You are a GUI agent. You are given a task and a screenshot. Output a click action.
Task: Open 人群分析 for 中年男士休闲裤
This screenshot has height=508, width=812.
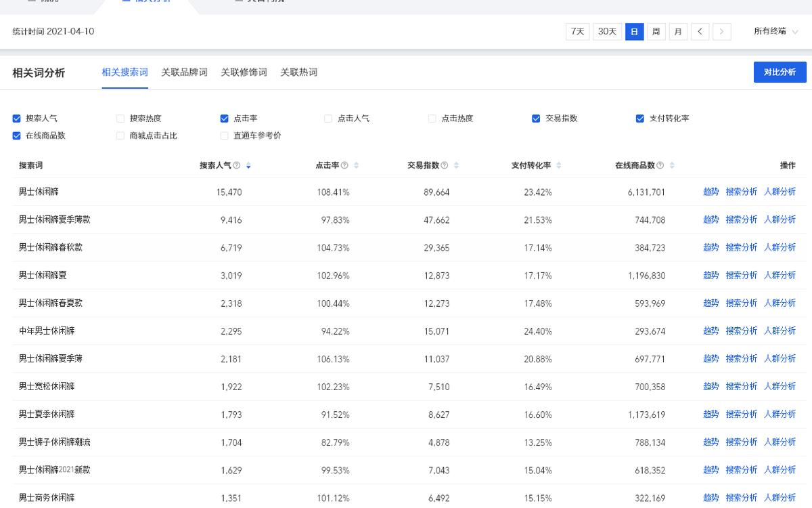780,331
